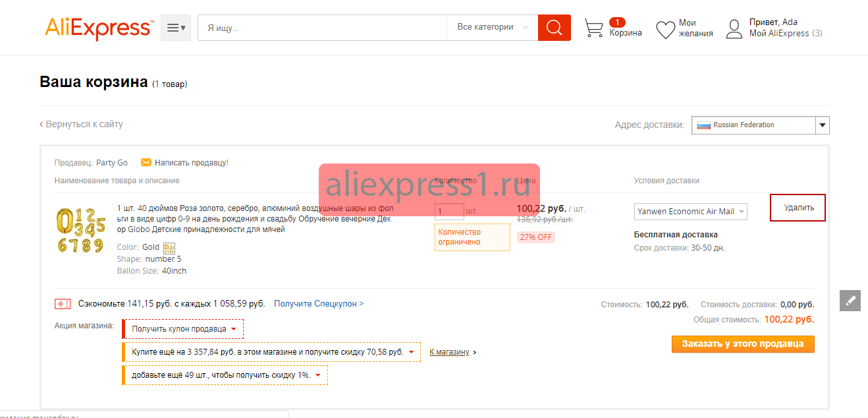868x418 pixels.
Task: Click the envelope message seller icon
Action: tap(146, 162)
